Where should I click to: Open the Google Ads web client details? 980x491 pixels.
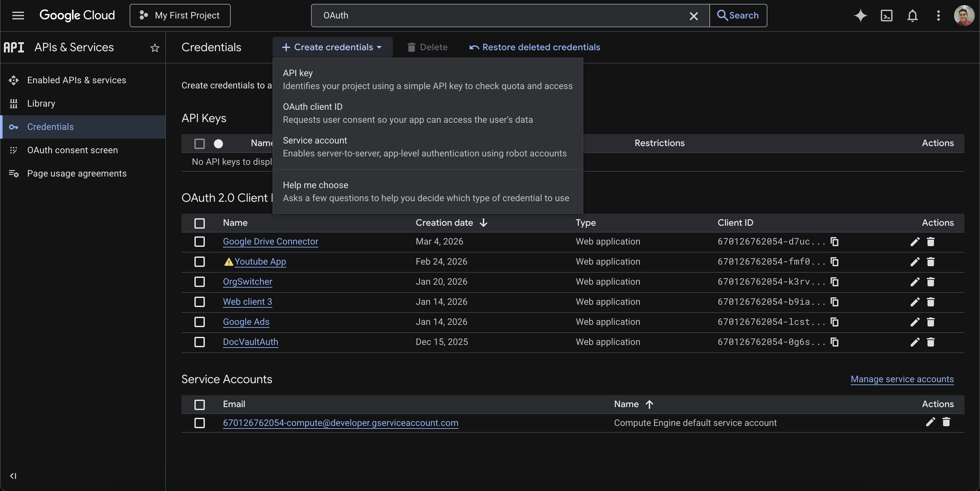(x=246, y=322)
